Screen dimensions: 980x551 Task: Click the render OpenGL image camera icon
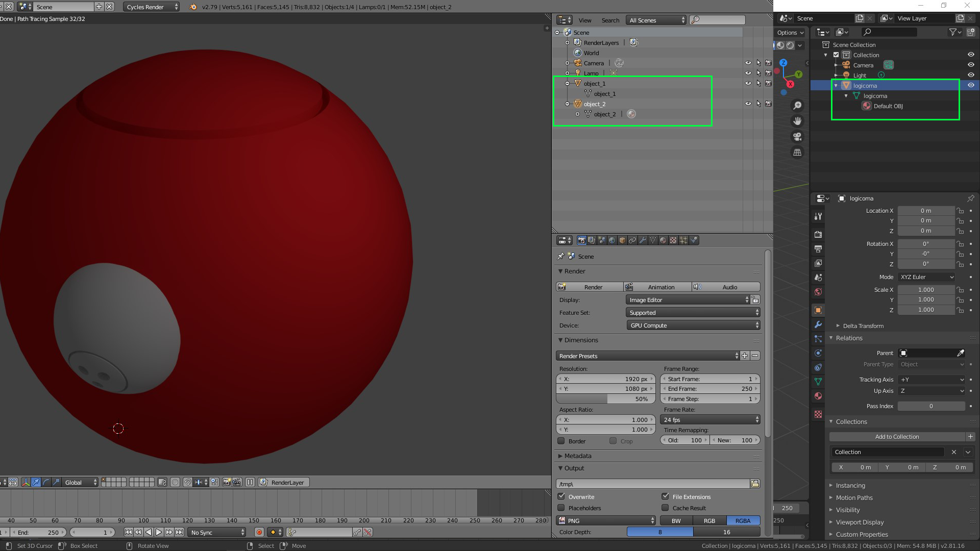[227, 482]
